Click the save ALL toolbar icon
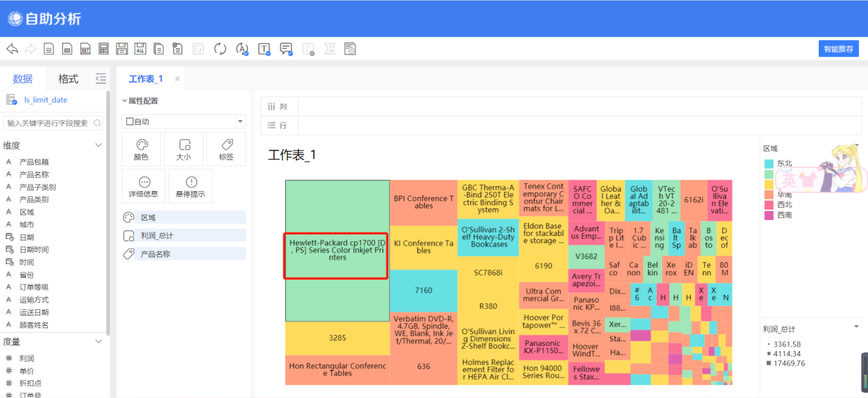Image resolution: width=868 pixels, height=398 pixels. pyautogui.click(x=141, y=49)
